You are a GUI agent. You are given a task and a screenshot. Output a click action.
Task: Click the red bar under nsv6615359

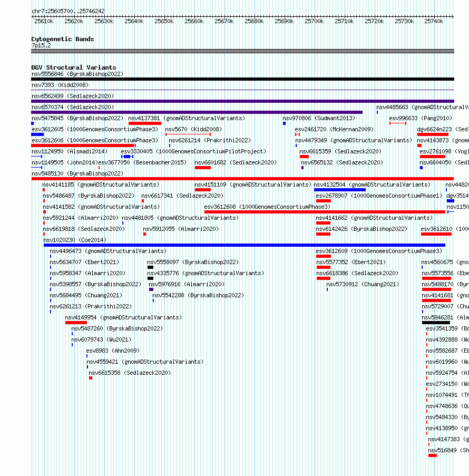(x=304, y=157)
